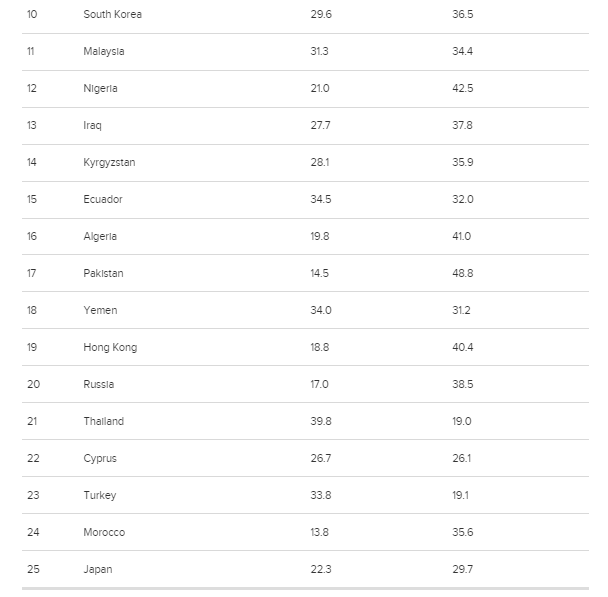
Task: Click Ecuador's 34.5 value
Action: 321,199
